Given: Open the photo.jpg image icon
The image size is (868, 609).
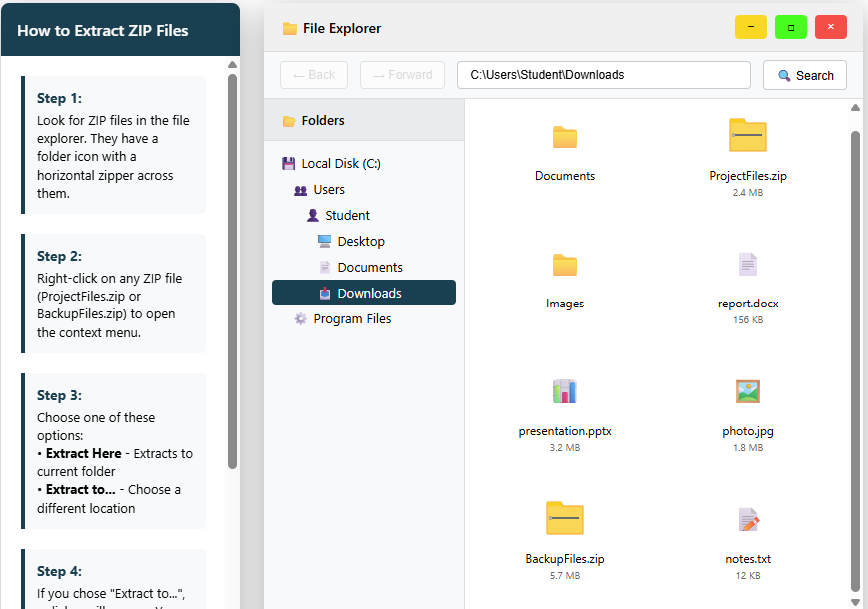Looking at the screenshot, I should click(747, 391).
